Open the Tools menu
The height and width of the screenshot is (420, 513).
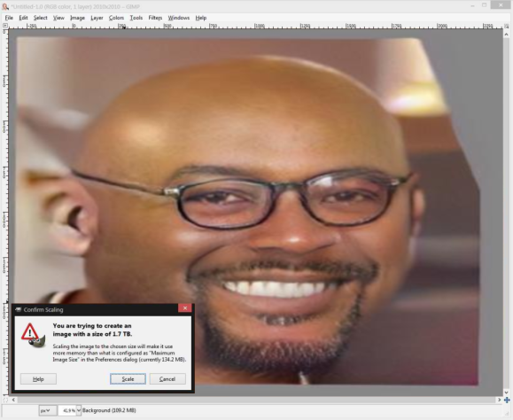136,18
